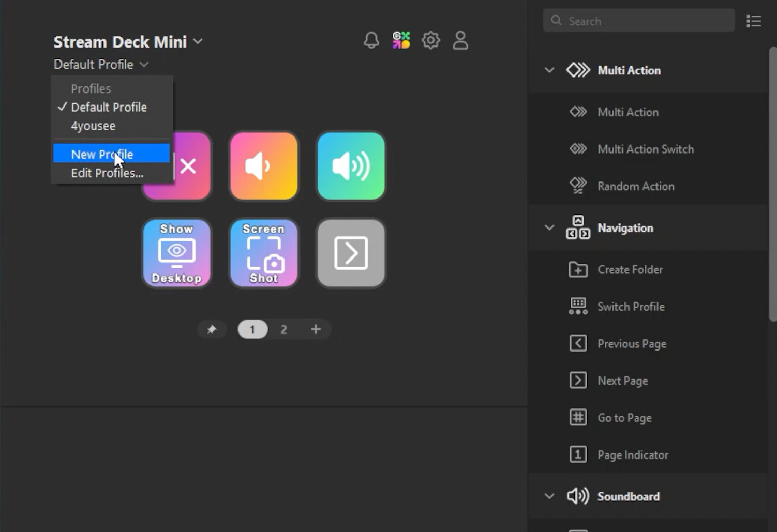Open Edit Profiles... menu entry
This screenshot has height=532, width=777.
point(111,173)
